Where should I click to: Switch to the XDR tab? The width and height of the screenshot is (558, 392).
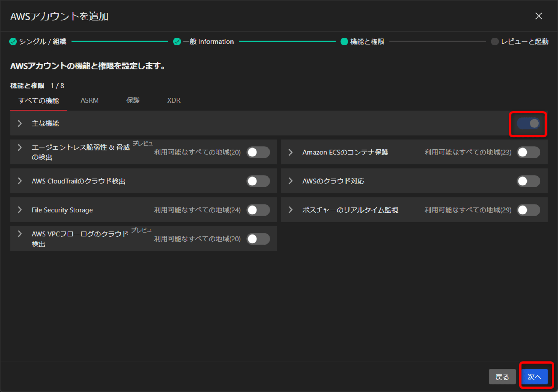coord(174,100)
